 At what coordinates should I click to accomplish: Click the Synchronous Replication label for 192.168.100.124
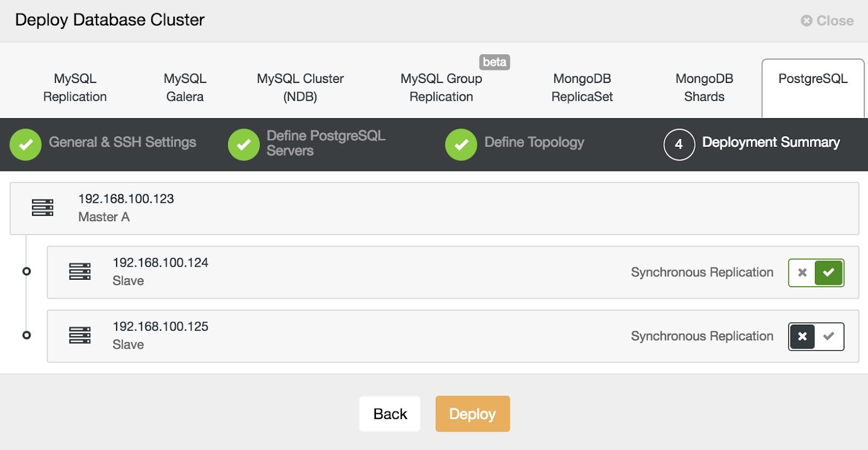(x=702, y=273)
